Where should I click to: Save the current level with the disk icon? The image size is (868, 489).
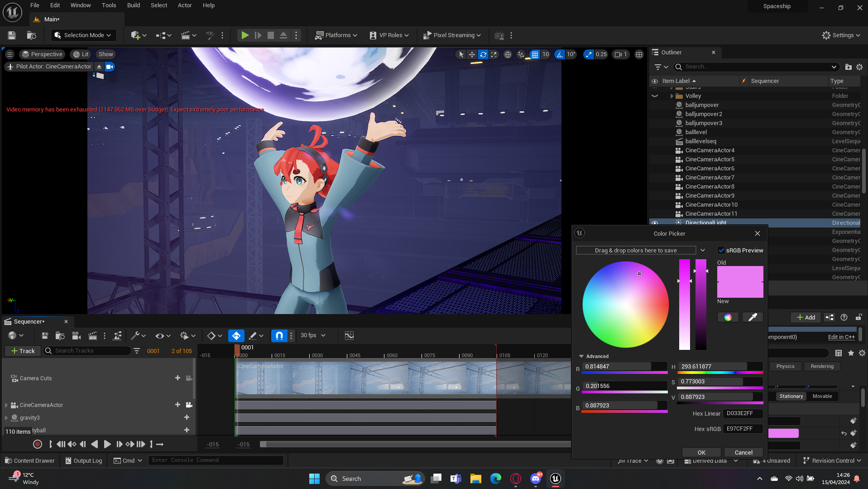coord(12,35)
